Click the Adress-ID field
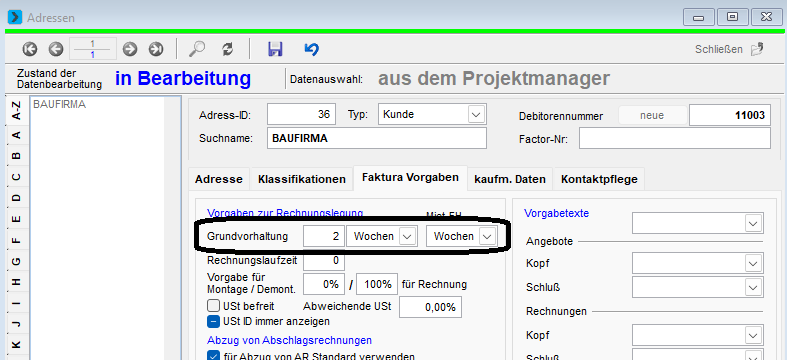 pyautogui.click(x=301, y=114)
